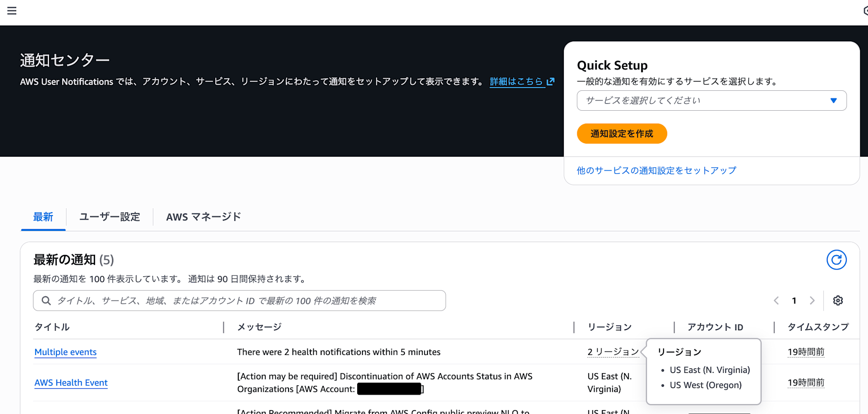Open the Quick Setup service selection dropdown
Image resolution: width=868 pixels, height=414 pixels.
point(711,100)
